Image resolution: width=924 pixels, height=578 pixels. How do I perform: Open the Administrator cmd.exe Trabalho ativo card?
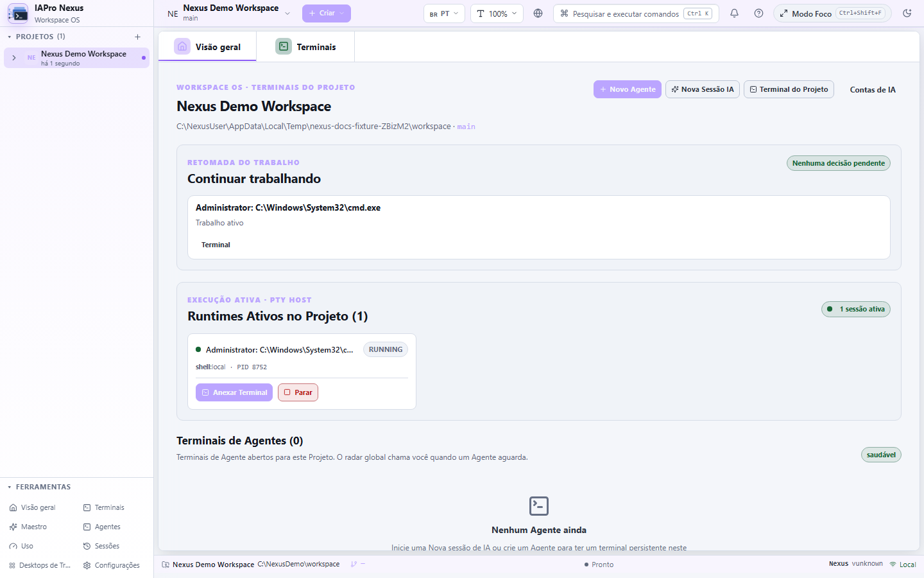point(539,227)
